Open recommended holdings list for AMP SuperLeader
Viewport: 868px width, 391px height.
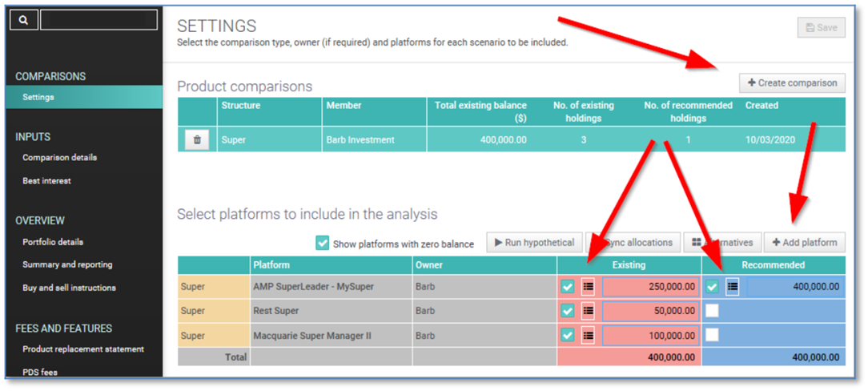(x=733, y=287)
